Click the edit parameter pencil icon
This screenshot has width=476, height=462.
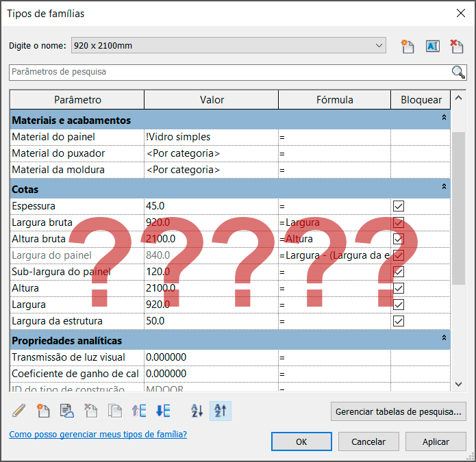(x=19, y=411)
